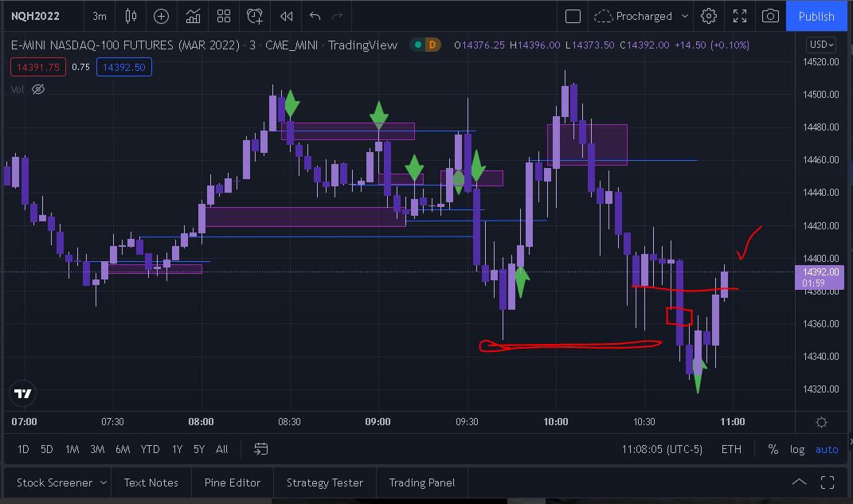Select the 5D date range
Image resolution: width=853 pixels, height=504 pixels.
click(x=47, y=449)
